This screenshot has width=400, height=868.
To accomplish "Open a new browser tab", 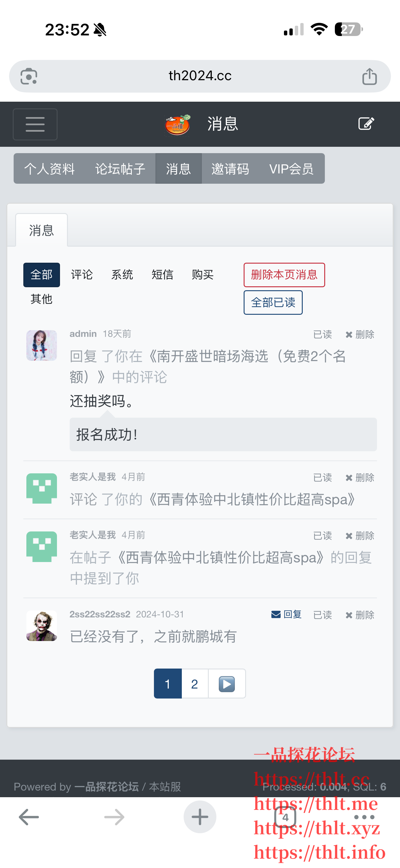I will click(200, 817).
